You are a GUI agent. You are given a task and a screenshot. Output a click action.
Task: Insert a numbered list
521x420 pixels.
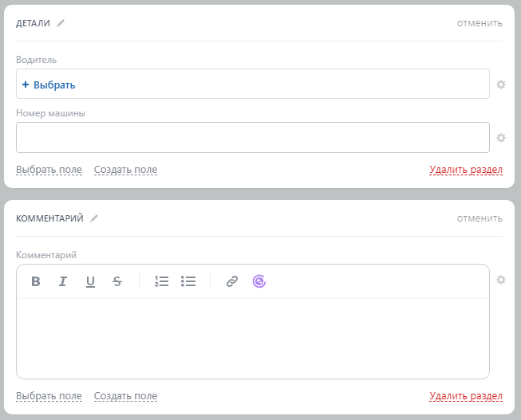[161, 281]
